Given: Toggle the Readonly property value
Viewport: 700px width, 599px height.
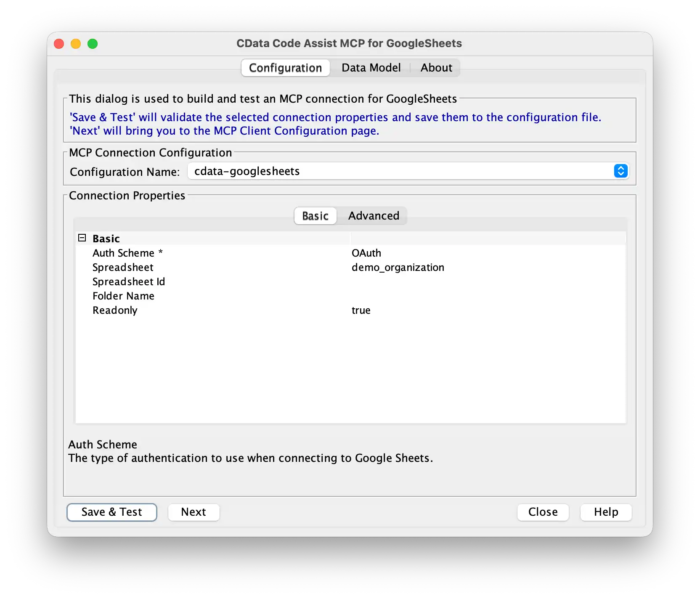Looking at the screenshot, I should 361,310.
